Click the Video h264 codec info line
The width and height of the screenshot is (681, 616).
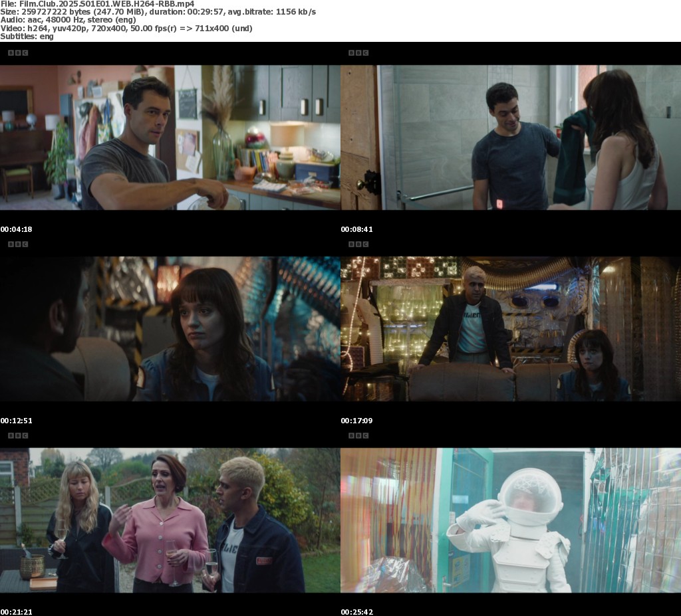pyautogui.click(x=126, y=28)
